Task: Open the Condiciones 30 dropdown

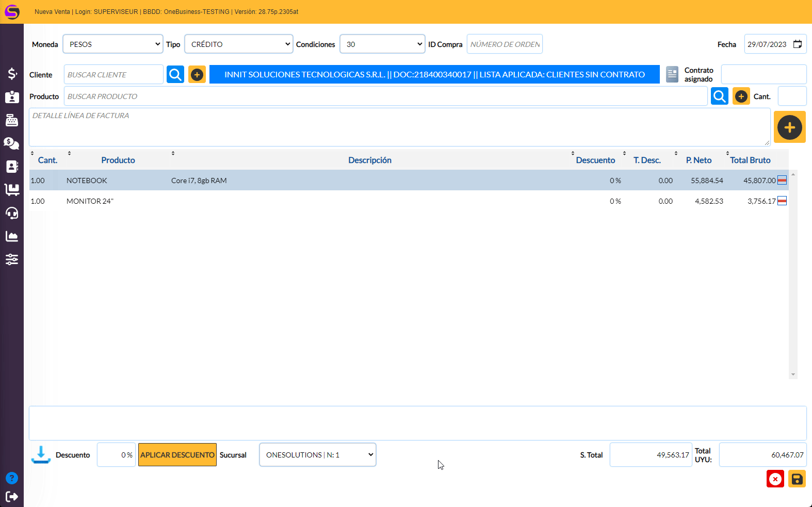Action: tap(382, 44)
